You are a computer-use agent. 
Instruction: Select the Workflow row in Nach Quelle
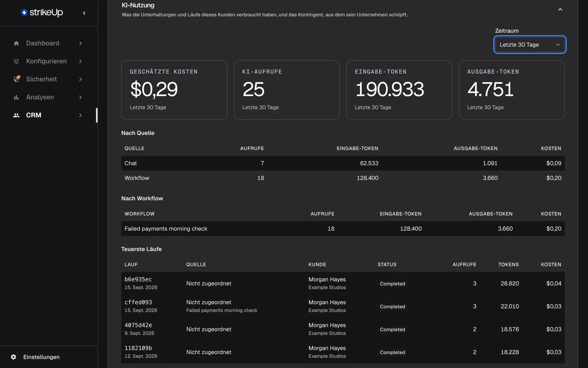coord(343,178)
